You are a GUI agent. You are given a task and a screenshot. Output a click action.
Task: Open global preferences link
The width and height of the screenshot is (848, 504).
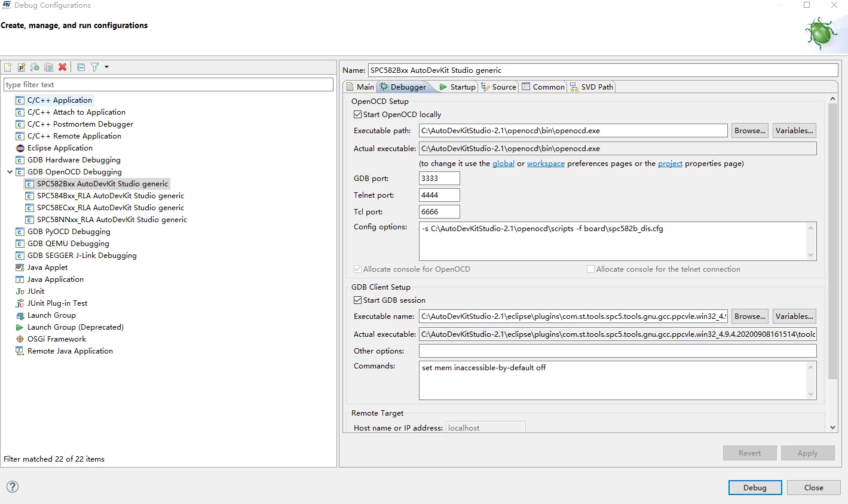click(503, 164)
